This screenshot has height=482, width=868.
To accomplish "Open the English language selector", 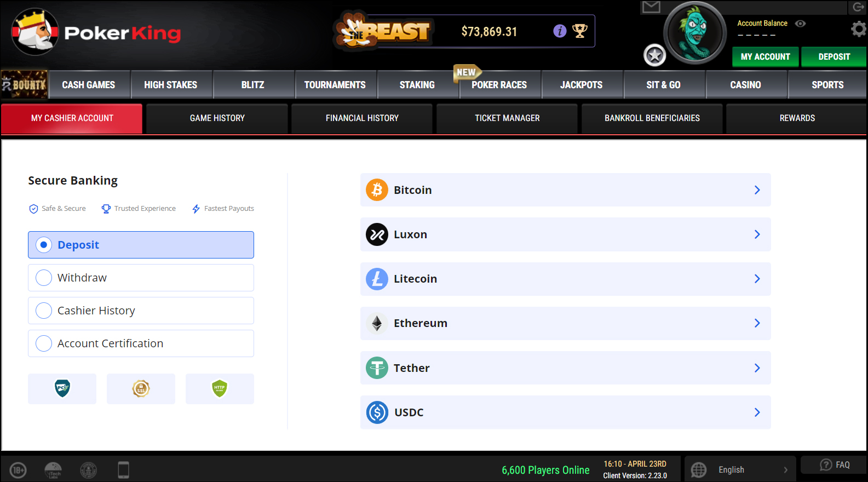I will point(739,470).
